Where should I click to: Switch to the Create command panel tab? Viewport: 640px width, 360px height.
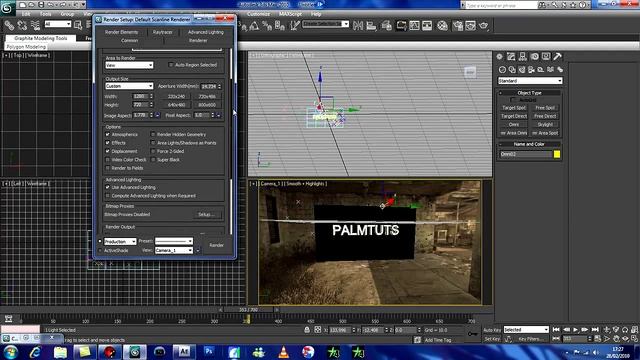point(500,57)
